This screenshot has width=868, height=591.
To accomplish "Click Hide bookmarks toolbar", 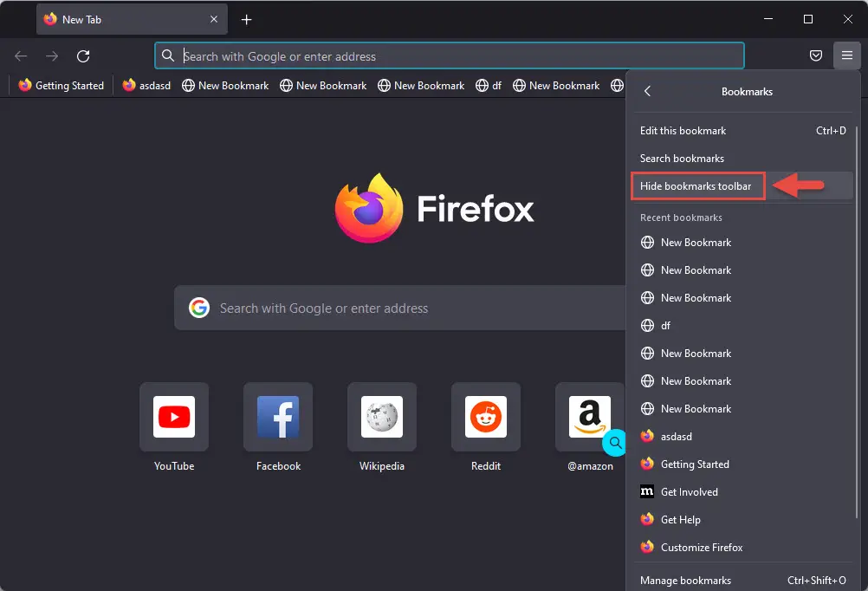I will click(742, 186).
